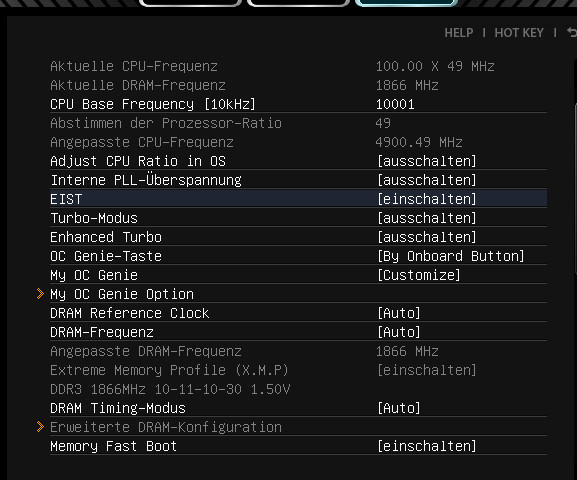Select the CPU Base Frequency [10kHz] value field
Screen dimensions: 577x480
click(x=395, y=104)
